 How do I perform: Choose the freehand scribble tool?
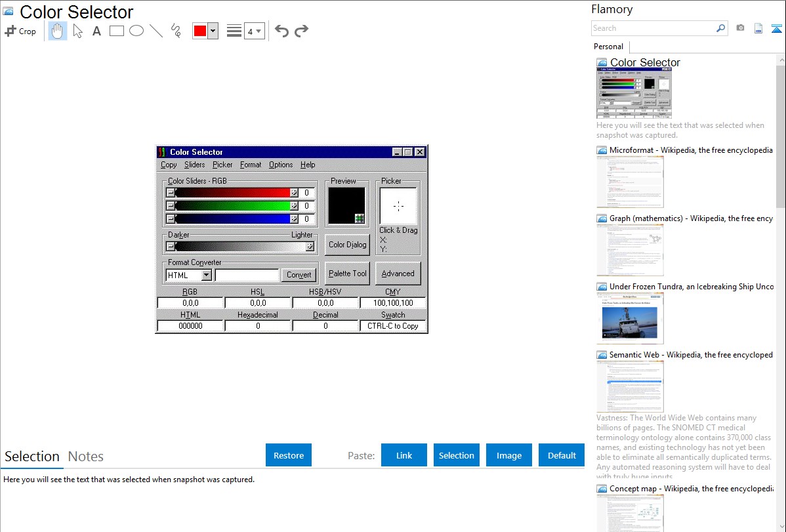pos(175,31)
